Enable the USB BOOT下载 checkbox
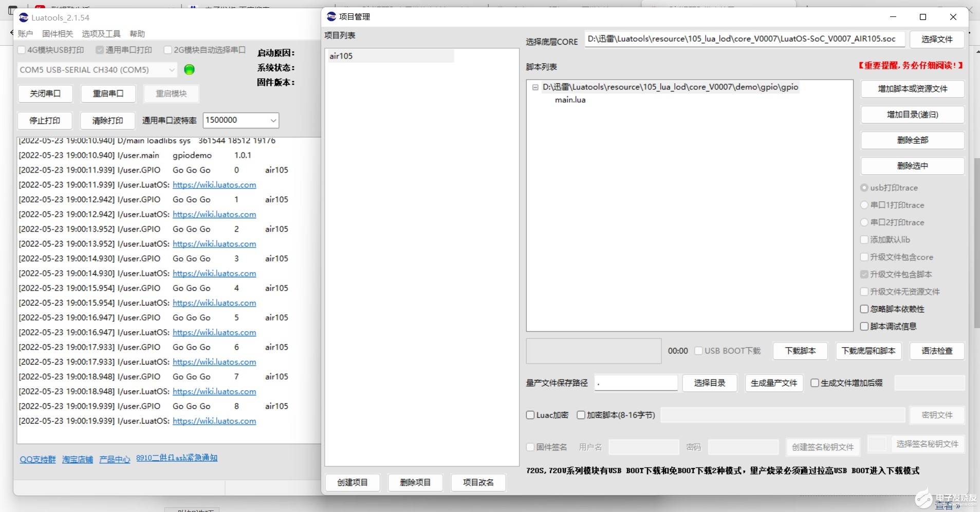980x512 pixels. [x=698, y=351]
